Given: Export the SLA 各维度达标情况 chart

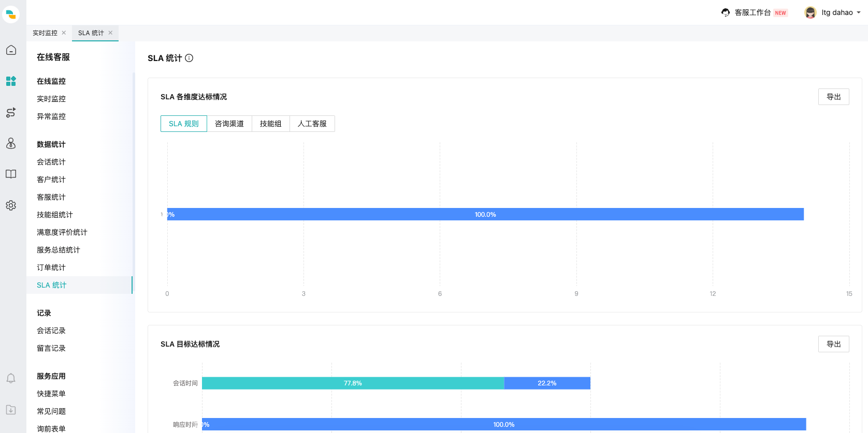Looking at the screenshot, I should click(833, 97).
